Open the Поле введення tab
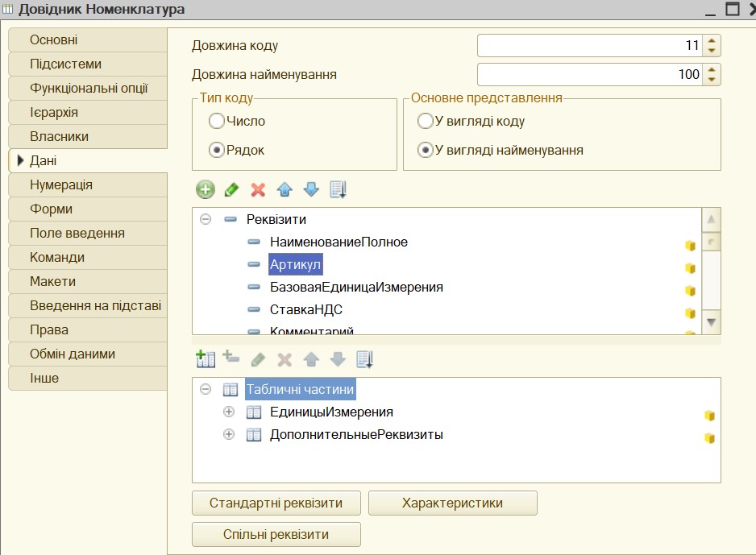 (x=88, y=233)
